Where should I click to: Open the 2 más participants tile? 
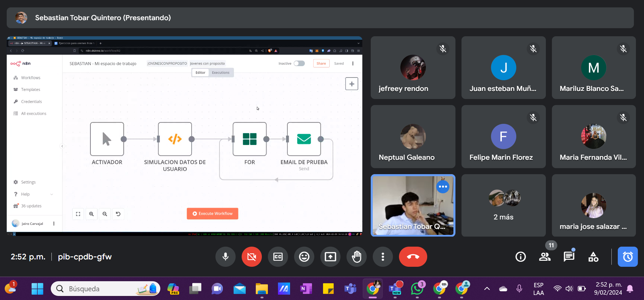click(x=503, y=205)
